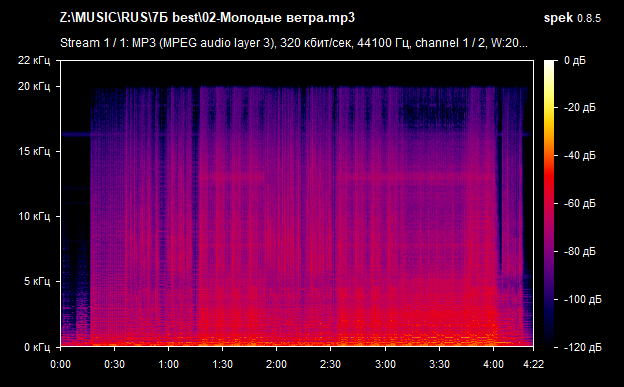Click the '3:30' time axis label
The height and width of the screenshot is (387, 624).
[439, 364]
